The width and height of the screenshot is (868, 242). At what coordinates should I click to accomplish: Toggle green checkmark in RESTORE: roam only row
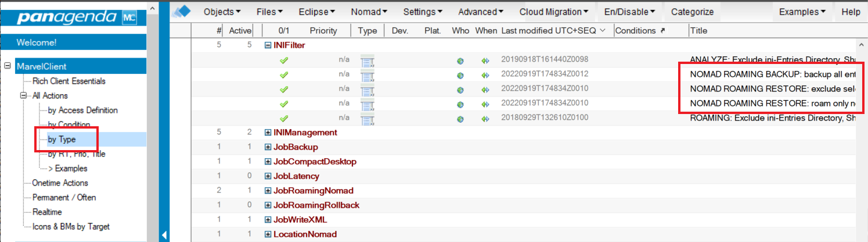pos(283,104)
